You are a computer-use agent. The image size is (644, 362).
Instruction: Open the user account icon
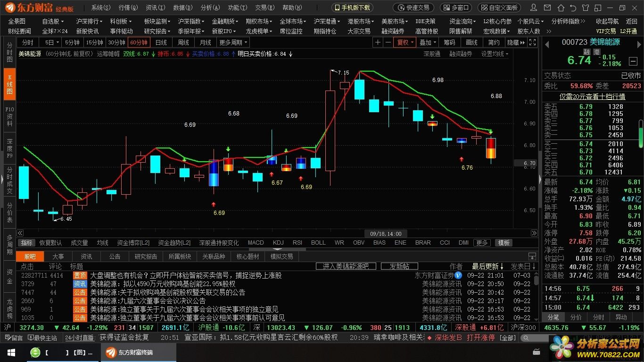pos(534,8)
